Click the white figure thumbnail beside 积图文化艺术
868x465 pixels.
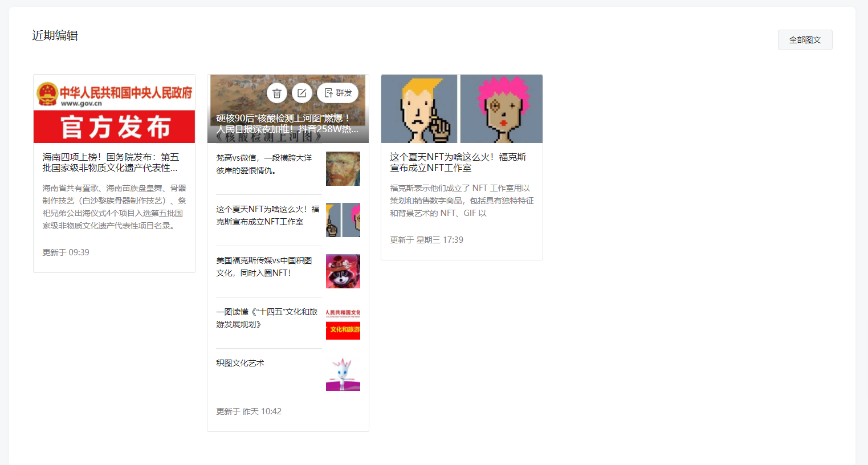point(343,374)
